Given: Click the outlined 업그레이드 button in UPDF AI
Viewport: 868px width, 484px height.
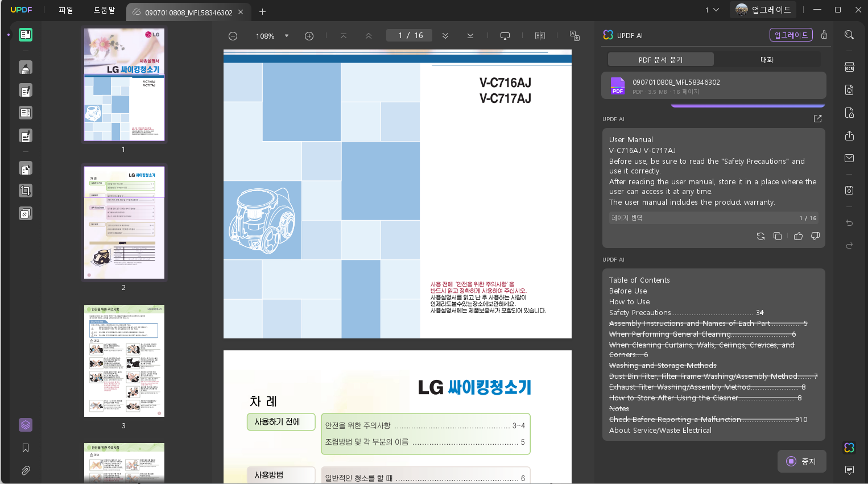Looking at the screenshot, I should tap(791, 35).
